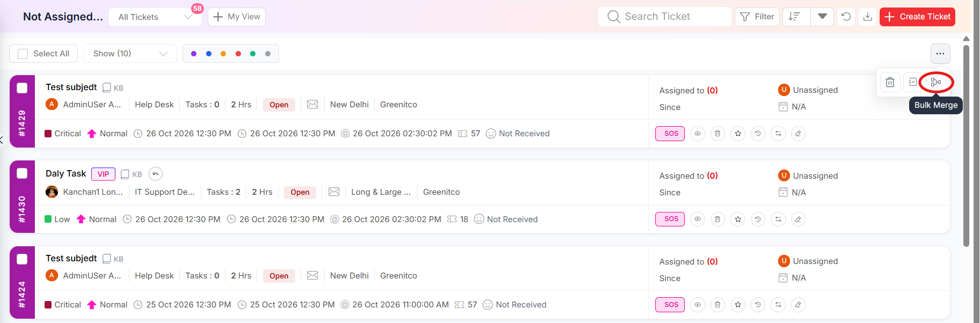Click the history icon on ticket #1430
Image resolution: width=980 pixels, height=323 pixels.
coord(758,219)
